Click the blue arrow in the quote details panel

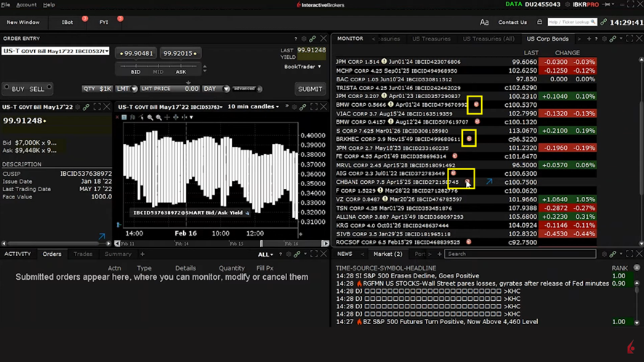tap(101, 236)
